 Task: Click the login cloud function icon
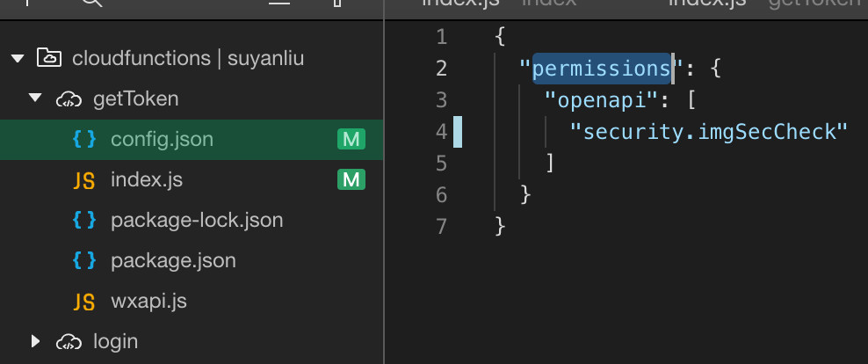tap(69, 341)
